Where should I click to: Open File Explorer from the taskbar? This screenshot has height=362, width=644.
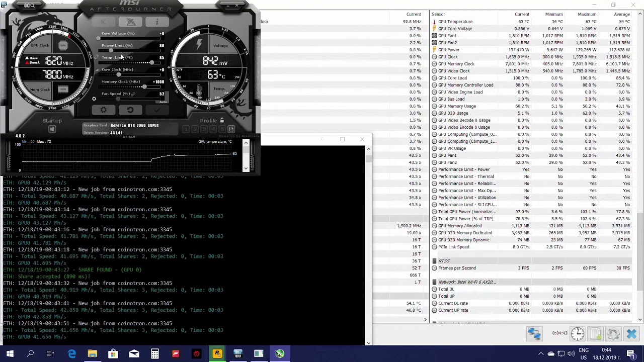pyautogui.click(x=93, y=353)
